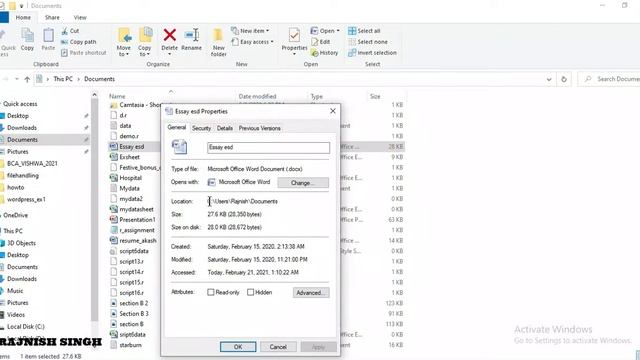Expand the New item dropdown
The width and height of the screenshot is (640, 360).
coord(267,31)
